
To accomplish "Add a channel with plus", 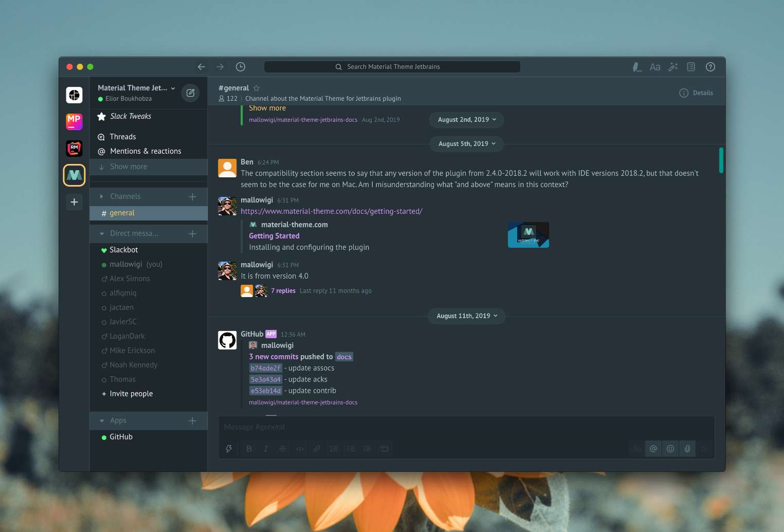I will (x=192, y=196).
